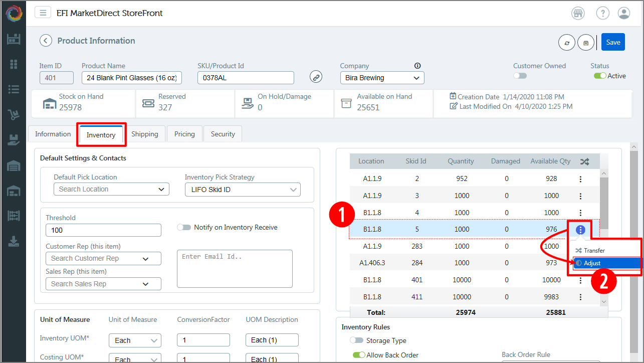Click the Item ID 401 field
This screenshot has height=363, width=644.
point(56,78)
